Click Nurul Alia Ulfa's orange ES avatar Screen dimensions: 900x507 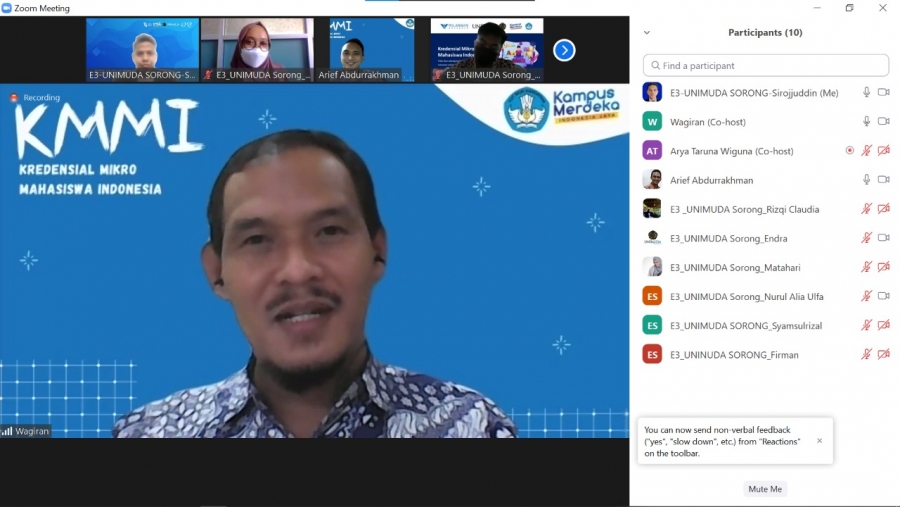coord(652,296)
